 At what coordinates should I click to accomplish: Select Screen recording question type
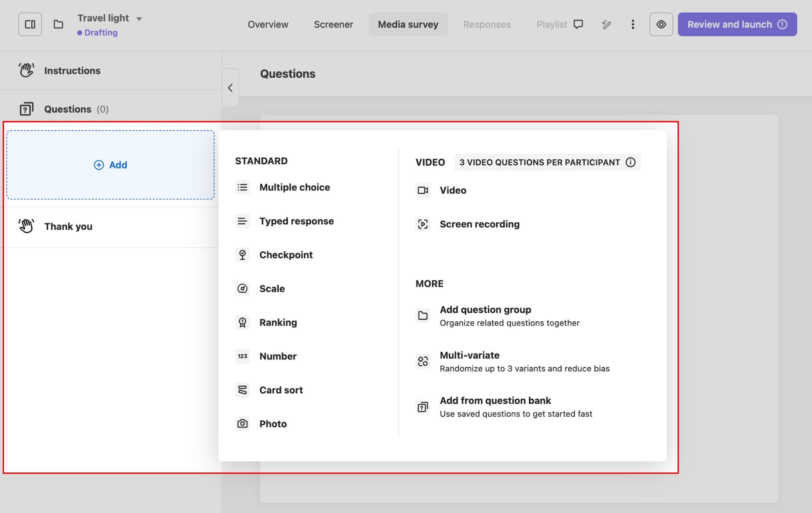point(479,224)
